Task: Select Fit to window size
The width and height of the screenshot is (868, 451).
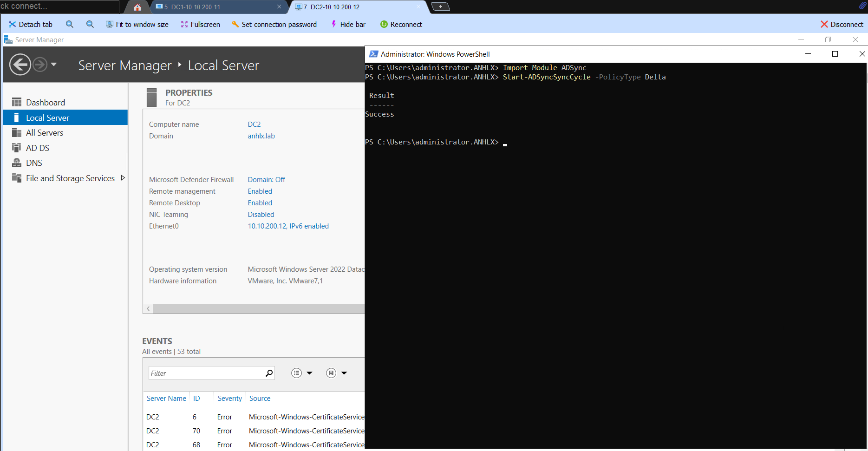Action: [x=137, y=24]
